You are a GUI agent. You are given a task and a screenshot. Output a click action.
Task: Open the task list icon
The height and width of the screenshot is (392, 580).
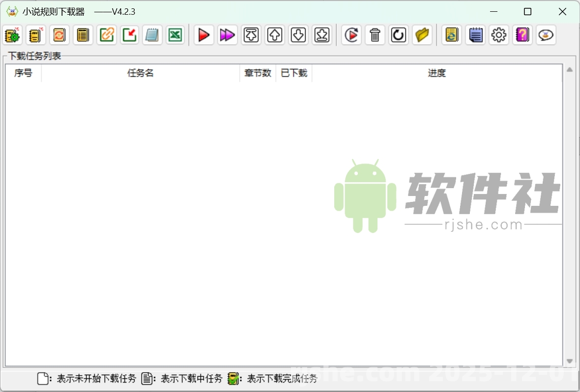coord(83,35)
